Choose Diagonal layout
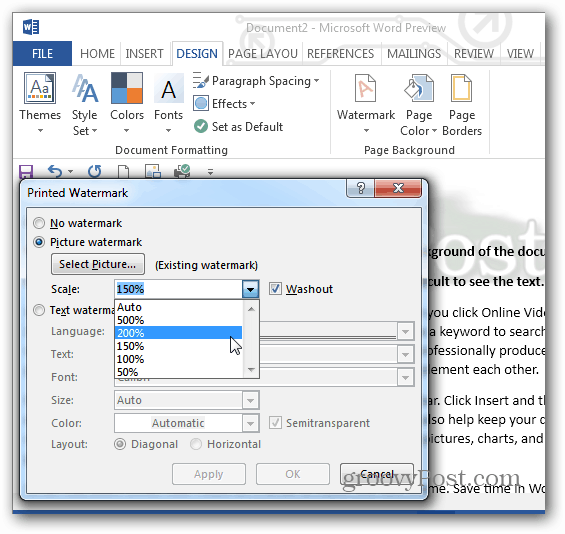Screen dimensions: 565x534 [x=120, y=444]
